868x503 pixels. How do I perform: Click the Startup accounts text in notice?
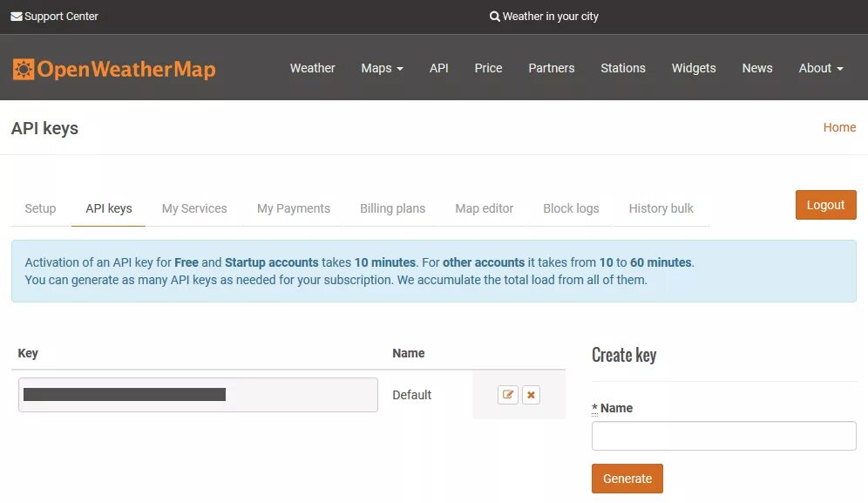click(272, 262)
